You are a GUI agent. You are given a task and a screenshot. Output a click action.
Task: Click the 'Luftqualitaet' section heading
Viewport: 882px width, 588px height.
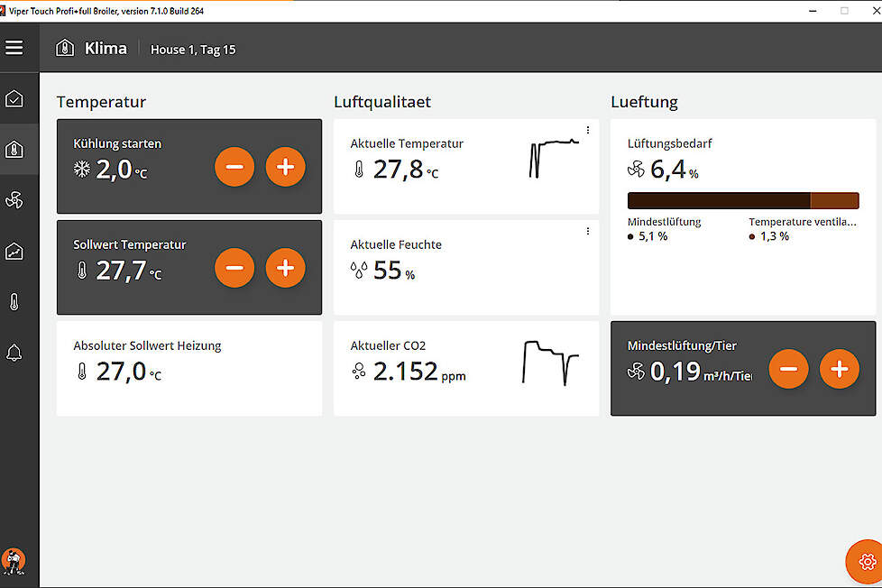tap(382, 102)
